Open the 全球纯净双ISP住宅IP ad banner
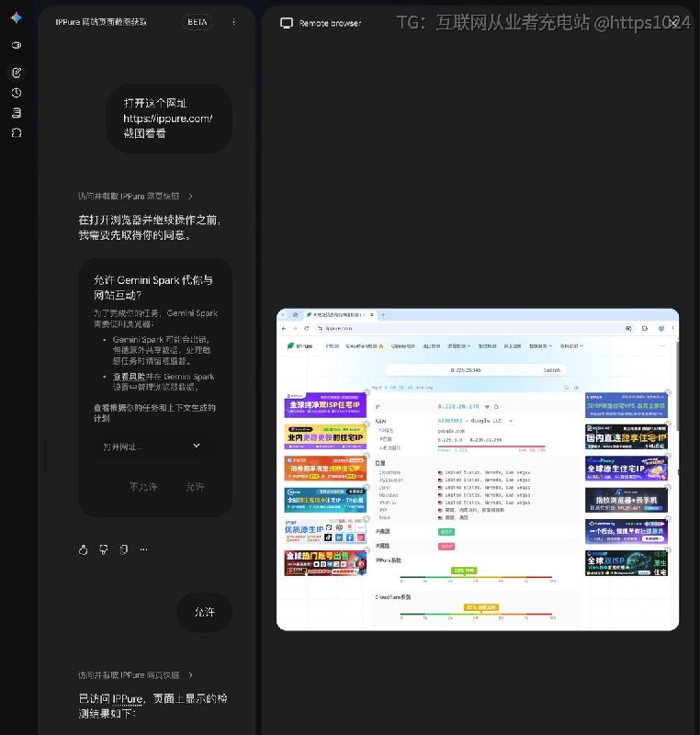The image size is (700, 735). (325, 405)
